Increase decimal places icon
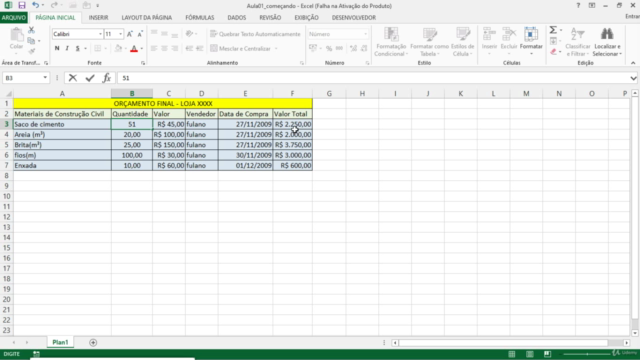 pos(353,48)
